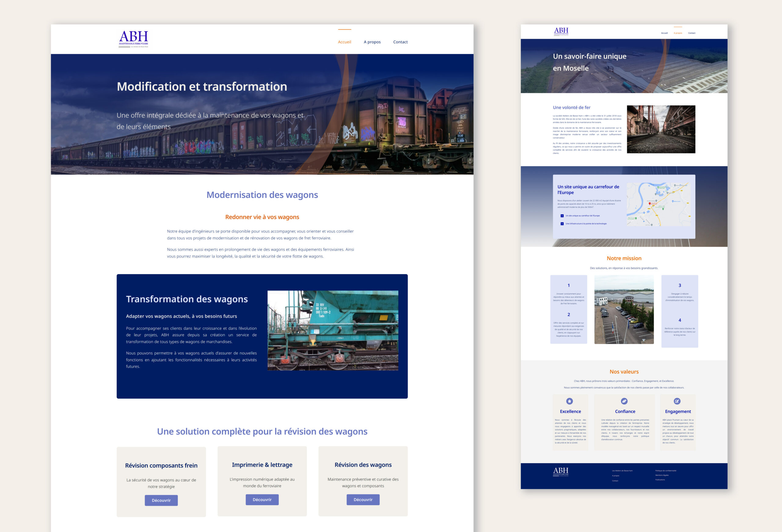Screen dimensions: 782x532
Task: Click the red location pin on the map
Action: [x=650, y=204]
